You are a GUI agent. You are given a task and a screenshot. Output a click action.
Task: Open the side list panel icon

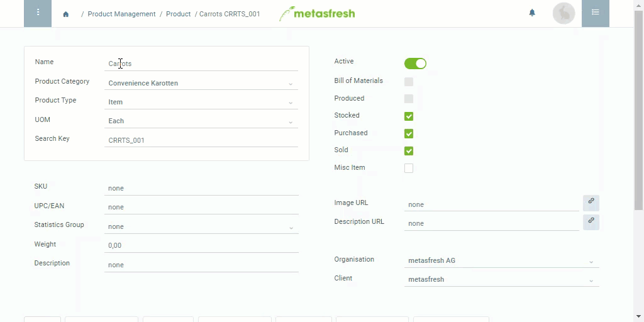(x=595, y=13)
